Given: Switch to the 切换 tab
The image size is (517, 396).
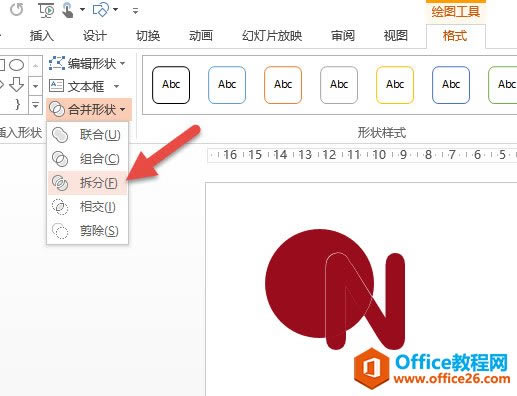Looking at the screenshot, I should (x=148, y=35).
